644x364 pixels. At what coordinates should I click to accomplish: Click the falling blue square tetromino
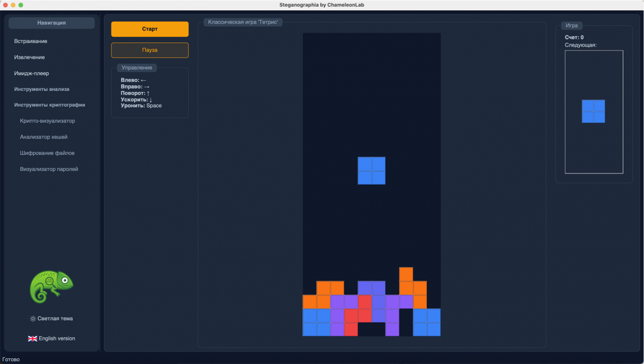point(372,171)
